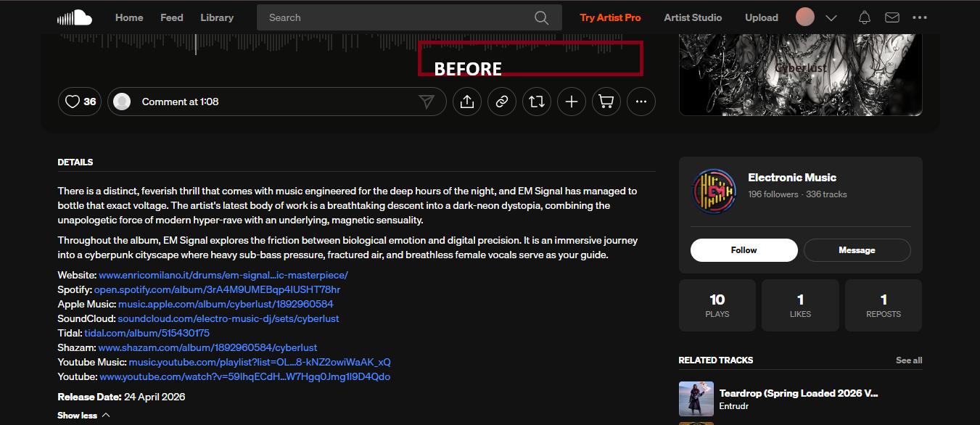Collapse description with Show less
The width and height of the screenshot is (980, 425).
pyautogui.click(x=83, y=416)
